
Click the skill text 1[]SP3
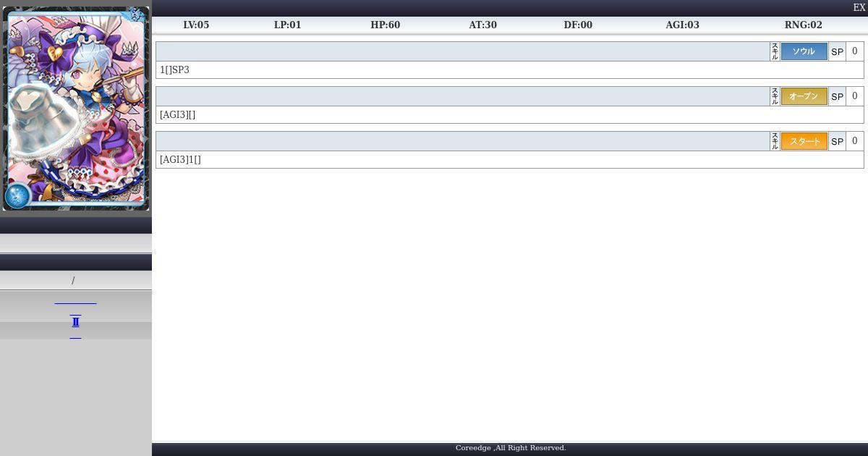pos(174,70)
